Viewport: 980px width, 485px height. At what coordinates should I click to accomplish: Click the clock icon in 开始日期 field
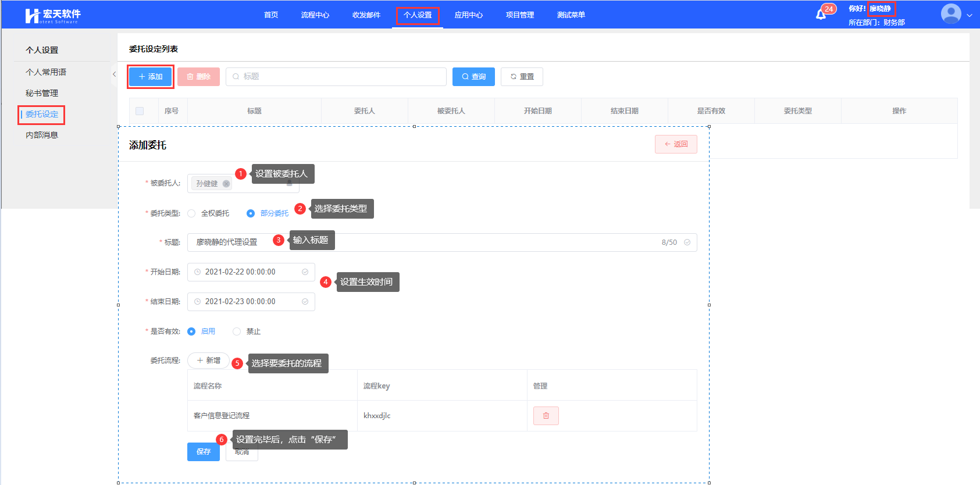(198, 272)
